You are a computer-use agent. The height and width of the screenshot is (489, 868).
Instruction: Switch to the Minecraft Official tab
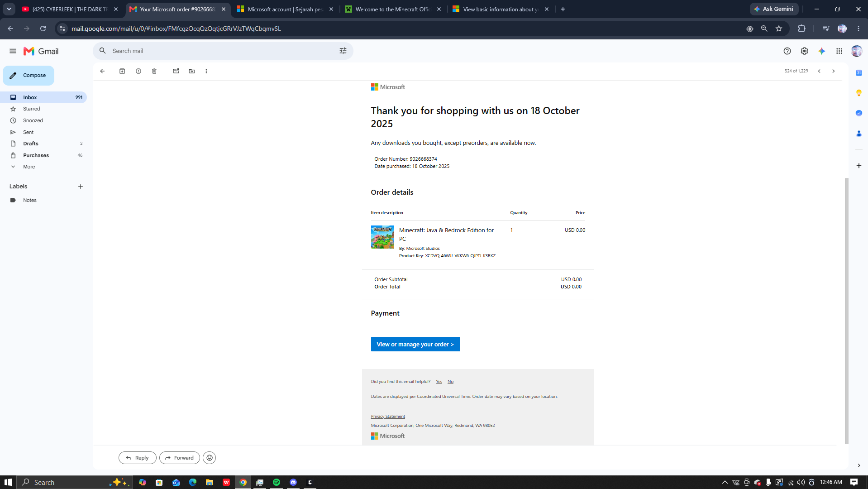[x=393, y=9]
